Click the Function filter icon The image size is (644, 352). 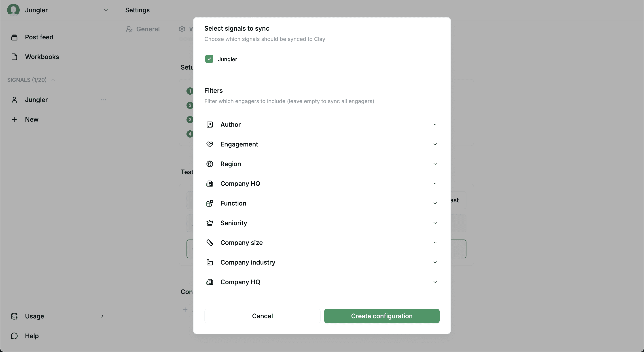tap(210, 203)
